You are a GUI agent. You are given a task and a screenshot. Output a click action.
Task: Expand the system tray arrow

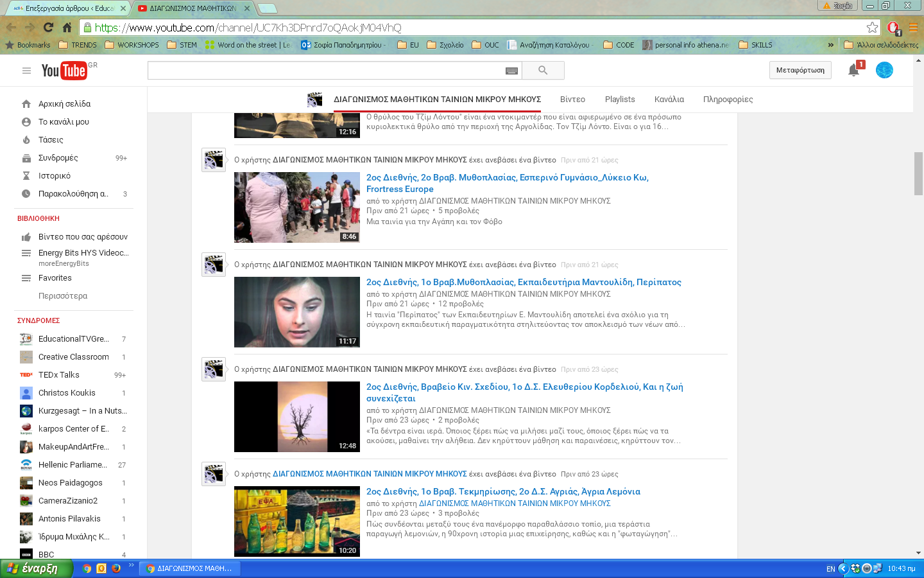pos(844,568)
